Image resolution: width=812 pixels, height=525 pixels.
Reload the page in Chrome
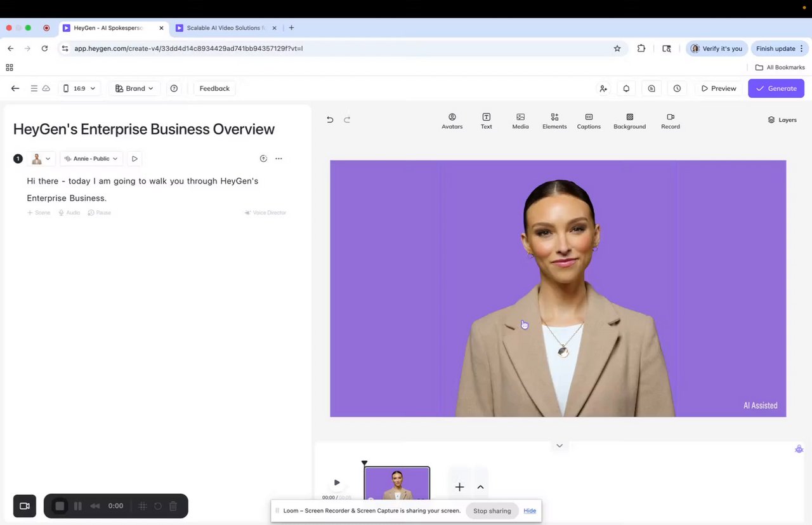[44, 48]
